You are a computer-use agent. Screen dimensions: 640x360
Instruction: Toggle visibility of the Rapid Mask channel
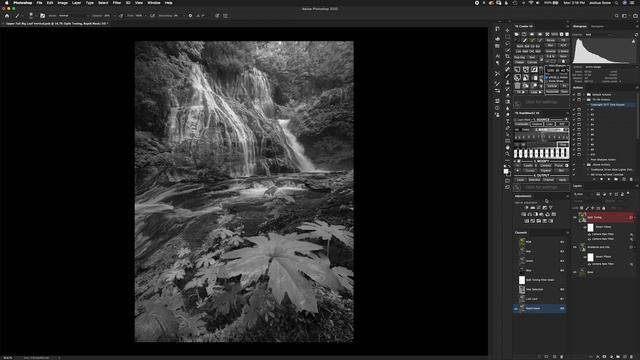pyautogui.click(x=516, y=308)
